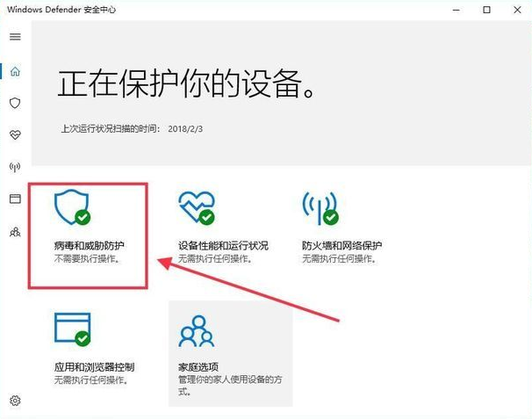Open 应用和浏览器控制 text link

point(94,366)
